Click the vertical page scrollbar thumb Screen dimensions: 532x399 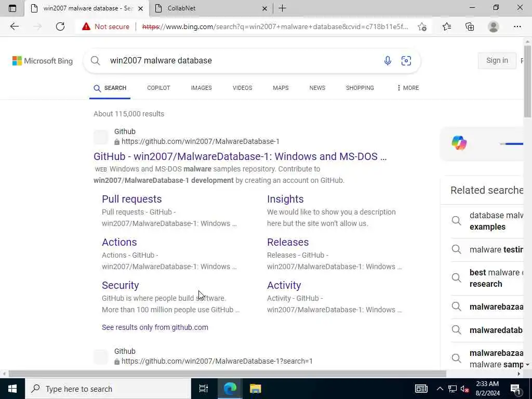pos(528,82)
